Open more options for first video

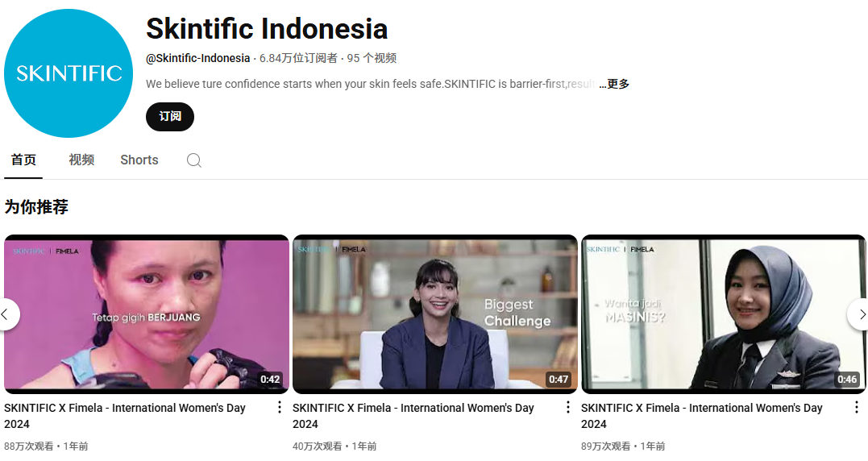(x=280, y=408)
